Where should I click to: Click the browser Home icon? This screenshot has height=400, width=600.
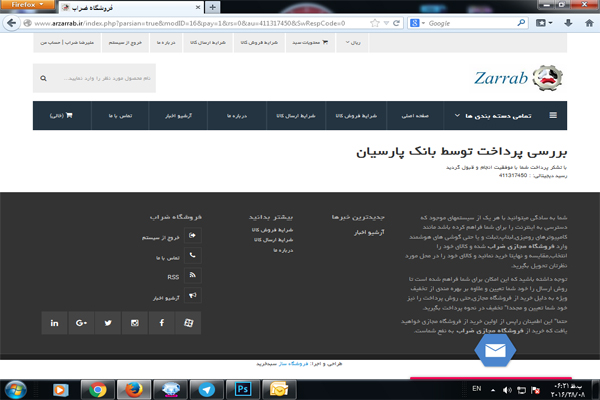[589, 23]
